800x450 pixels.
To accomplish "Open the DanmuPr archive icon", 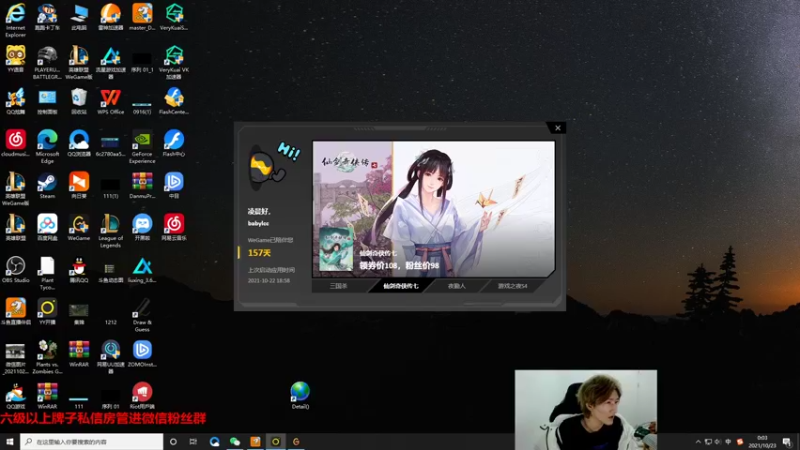I will click(x=142, y=185).
